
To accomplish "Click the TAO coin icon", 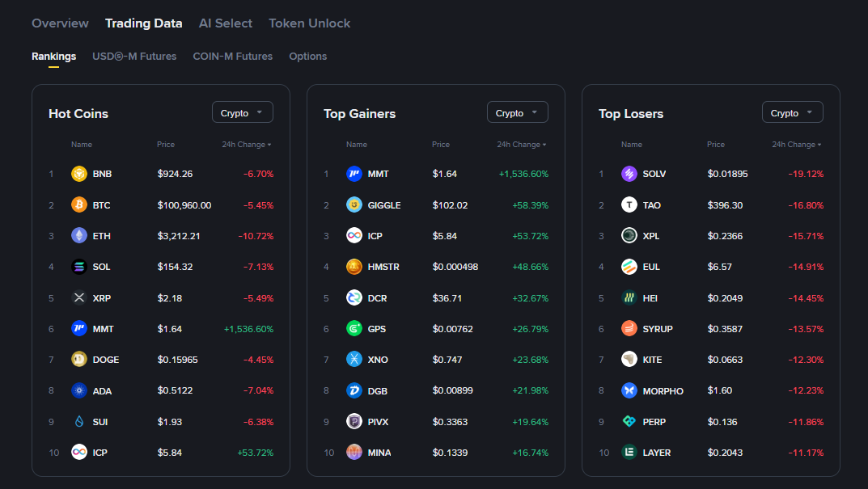I will pyautogui.click(x=629, y=205).
